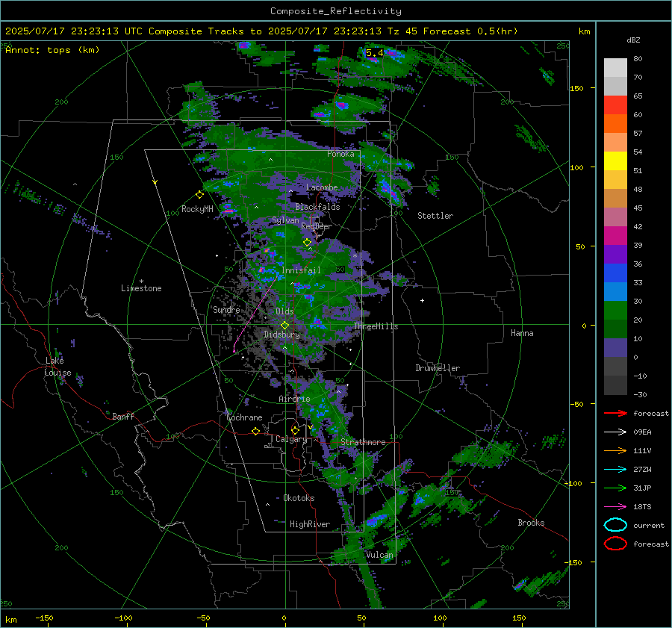Click the cyan current ellipse icon

pos(615,525)
